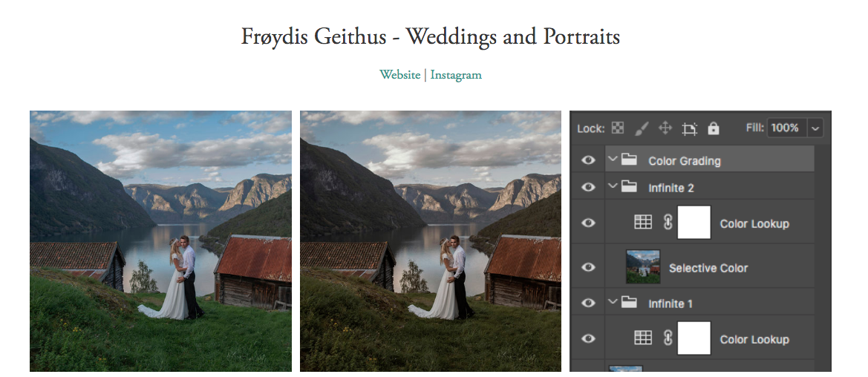Collapse the Color Grading group chevron
The image size is (868, 377).
coord(613,160)
